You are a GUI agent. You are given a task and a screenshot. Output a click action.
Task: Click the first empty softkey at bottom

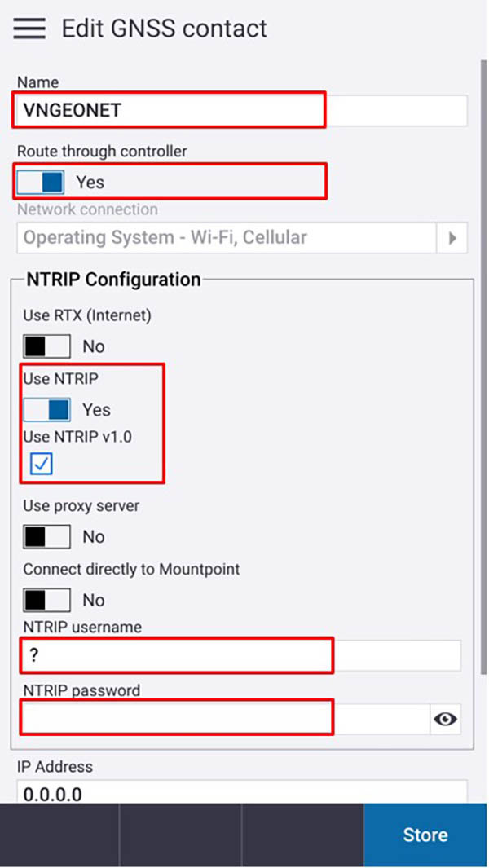[x=59, y=835]
